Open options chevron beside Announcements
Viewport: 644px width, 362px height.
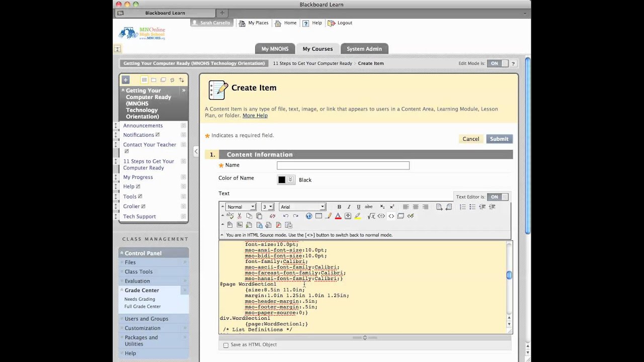(x=184, y=126)
